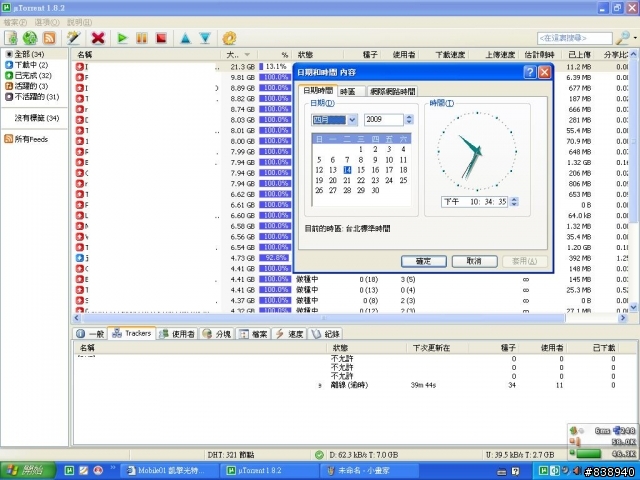Open the 一般 tab in bottom panel
This screenshot has height=480, width=640.
pyautogui.click(x=90, y=334)
